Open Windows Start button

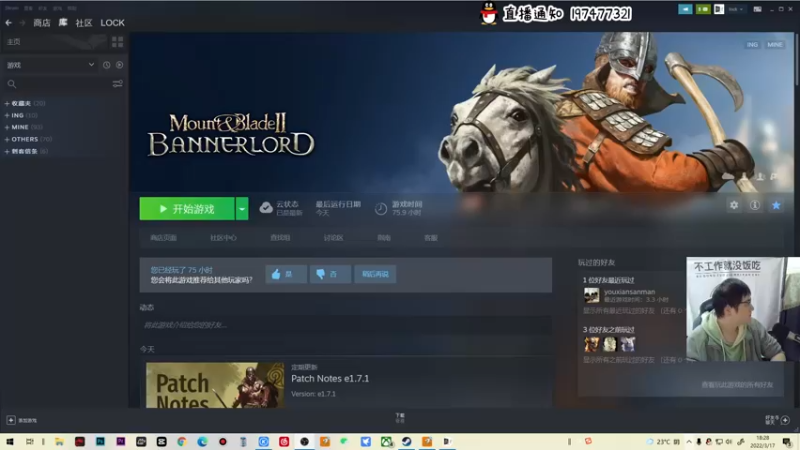click(x=10, y=442)
